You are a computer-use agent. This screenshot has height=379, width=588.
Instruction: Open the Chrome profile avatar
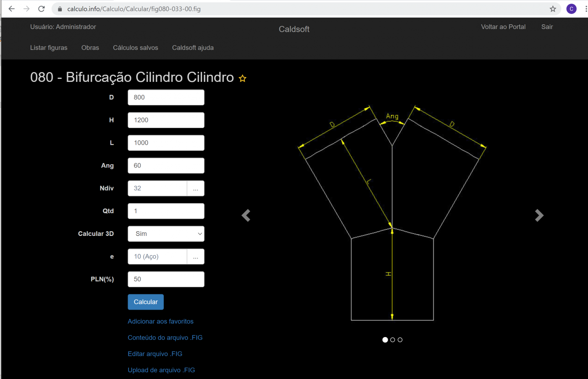tap(571, 9)
